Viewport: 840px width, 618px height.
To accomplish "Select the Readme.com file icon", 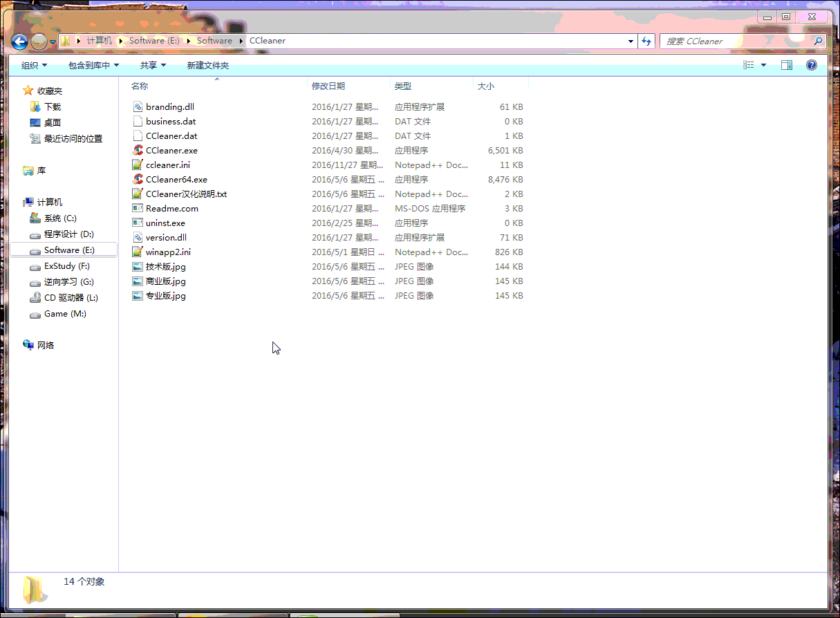I will (138, 208).
